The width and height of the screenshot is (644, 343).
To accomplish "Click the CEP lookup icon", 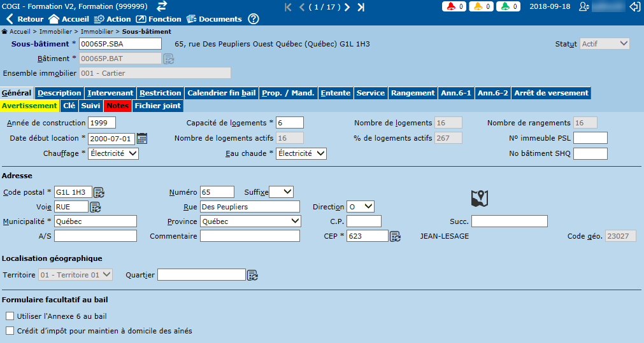I will click(x=395, y=236).
